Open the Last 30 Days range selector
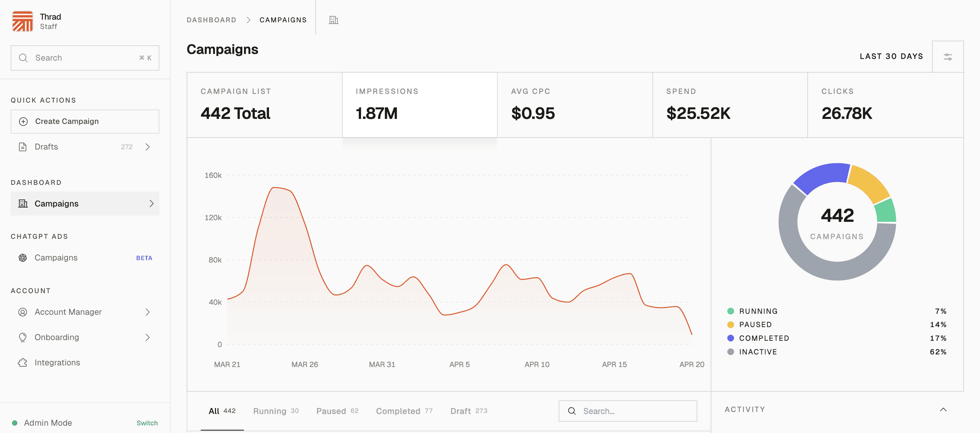This screenshot has height=433, width=980. pos(891,56)
